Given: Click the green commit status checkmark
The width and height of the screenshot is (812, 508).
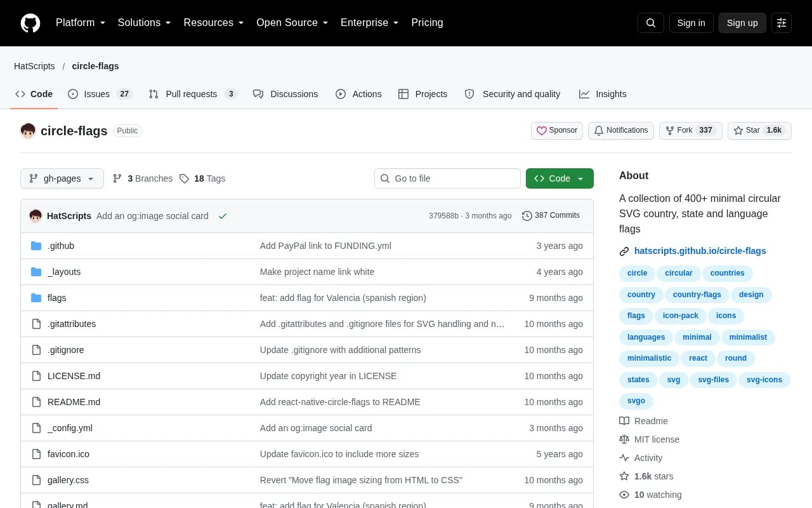Looking at the screenshot, I should point(223,216).
